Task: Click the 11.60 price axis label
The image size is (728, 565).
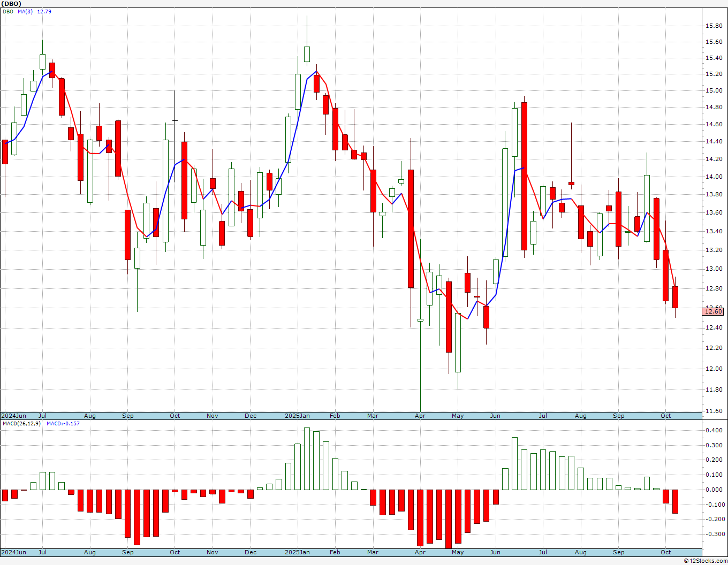Action: [713, 411]
